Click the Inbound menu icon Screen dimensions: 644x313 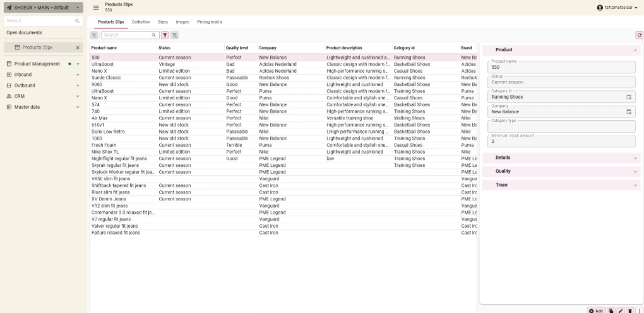pyautogui.click(x=9, y=75)
